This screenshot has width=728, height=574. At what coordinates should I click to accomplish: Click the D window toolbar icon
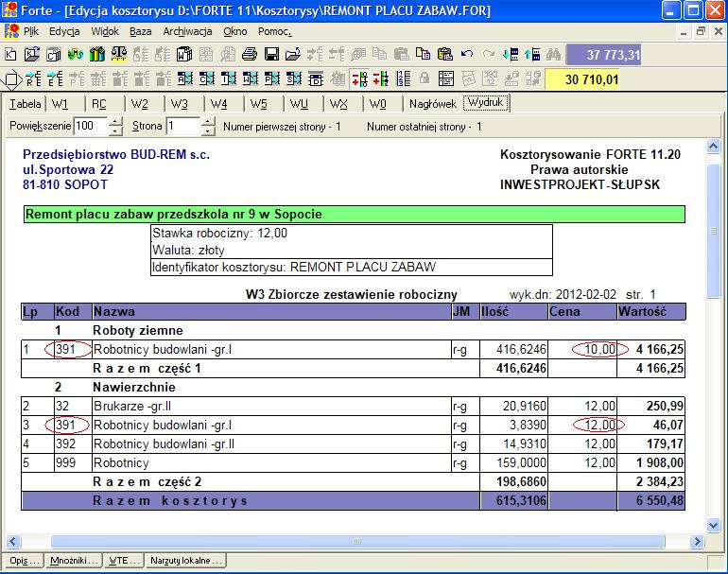pos(316,78)
